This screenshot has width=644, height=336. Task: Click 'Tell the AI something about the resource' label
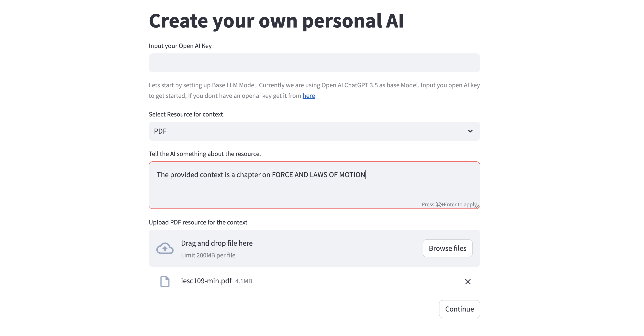205,154
